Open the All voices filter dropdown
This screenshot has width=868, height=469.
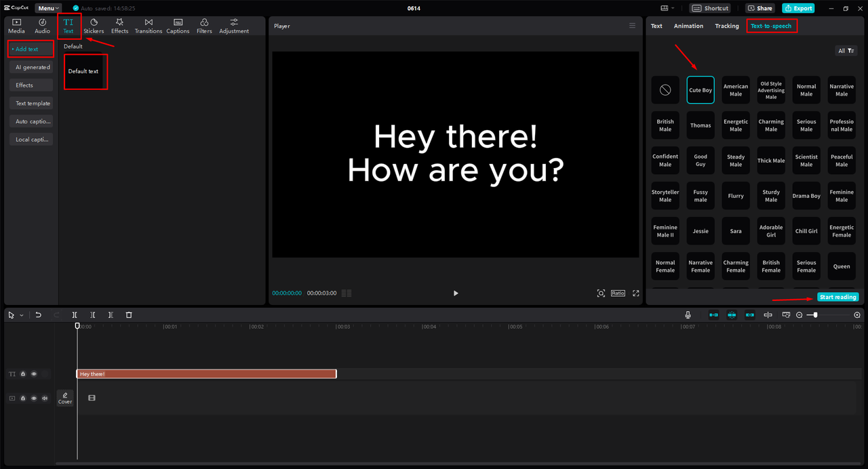pyautogui.click(x=846, y=51)
